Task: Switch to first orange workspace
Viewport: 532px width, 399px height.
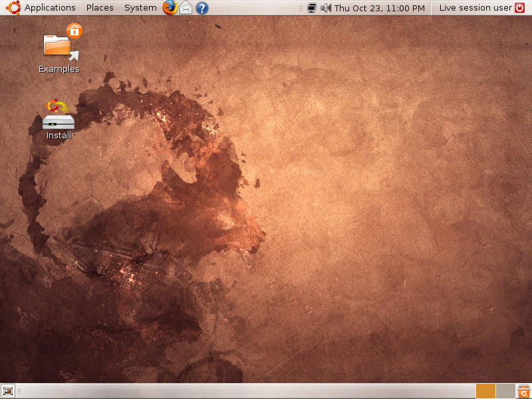Action: pyautogui.click(x=485, y=391)
